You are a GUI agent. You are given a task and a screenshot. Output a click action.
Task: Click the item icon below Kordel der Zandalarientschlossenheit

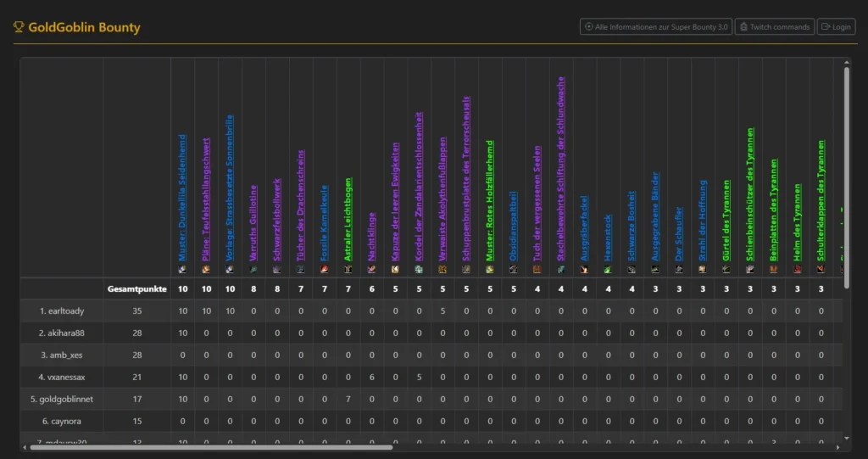(x=419, y=270)
